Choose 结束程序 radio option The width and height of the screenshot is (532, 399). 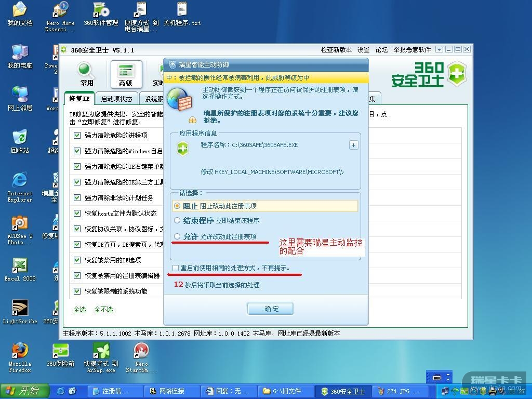click(177, 220)
